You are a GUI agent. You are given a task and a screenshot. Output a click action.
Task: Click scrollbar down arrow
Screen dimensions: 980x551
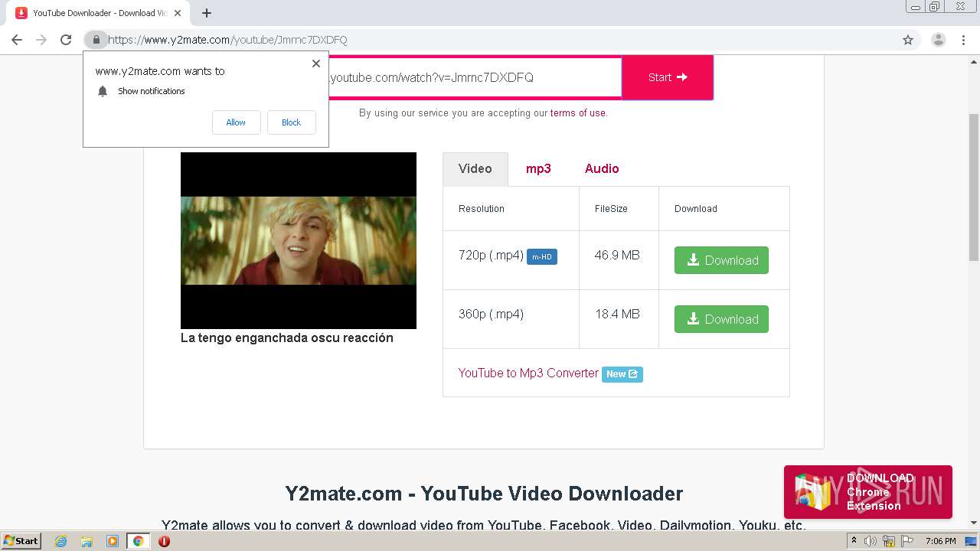tap(974, 523)
